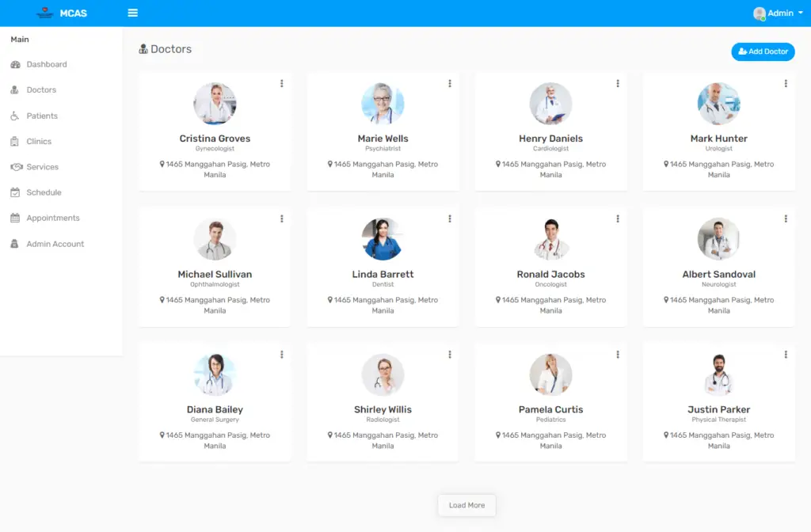Toggle the sidebar with the hamburger icon
Screen dimensions: 811x532
132,13
